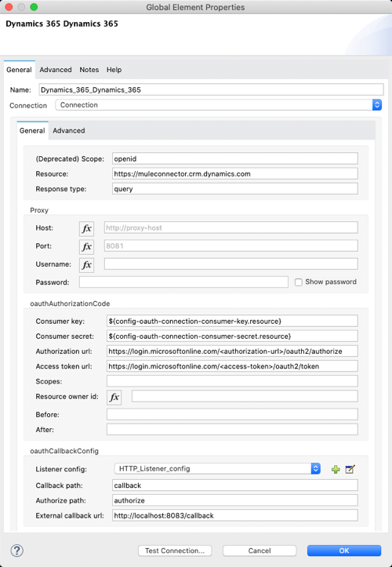Click the Proxy Password field
The image size is (392, 567).
183,282
